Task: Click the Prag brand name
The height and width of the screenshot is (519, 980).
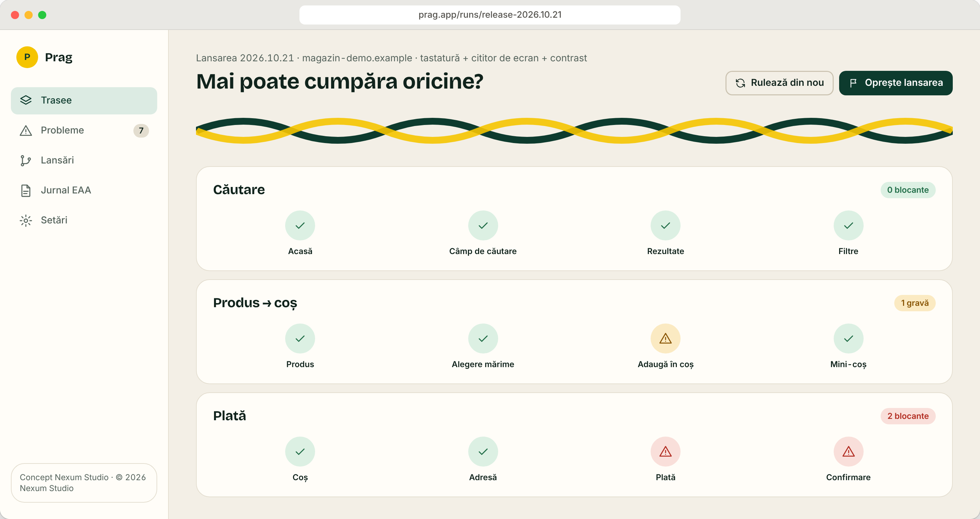Action: pos(59,58)
